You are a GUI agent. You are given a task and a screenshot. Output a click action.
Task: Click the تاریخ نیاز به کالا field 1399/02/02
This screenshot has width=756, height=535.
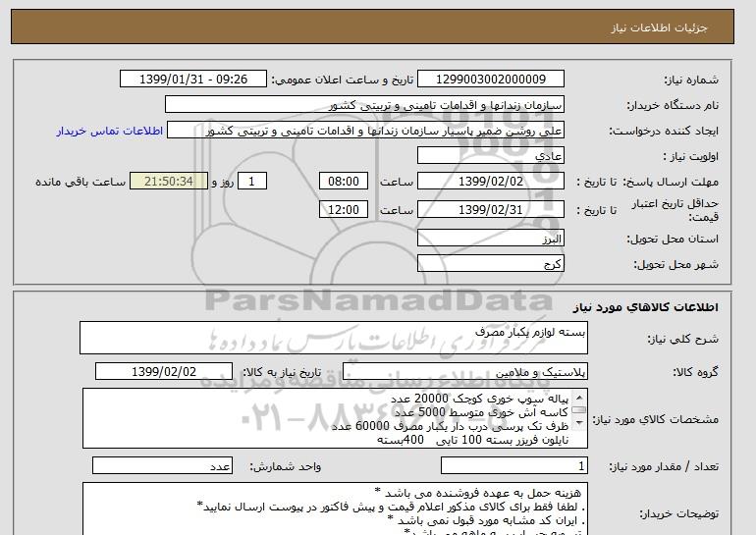pos(164,372)
